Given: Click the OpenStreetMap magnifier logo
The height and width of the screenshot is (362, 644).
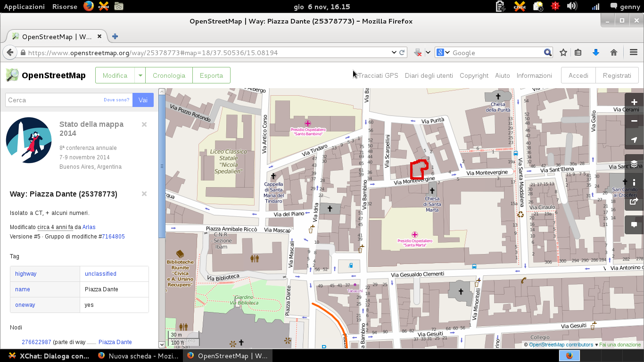Looking at the screenshot, I should [x=12, y=75].
